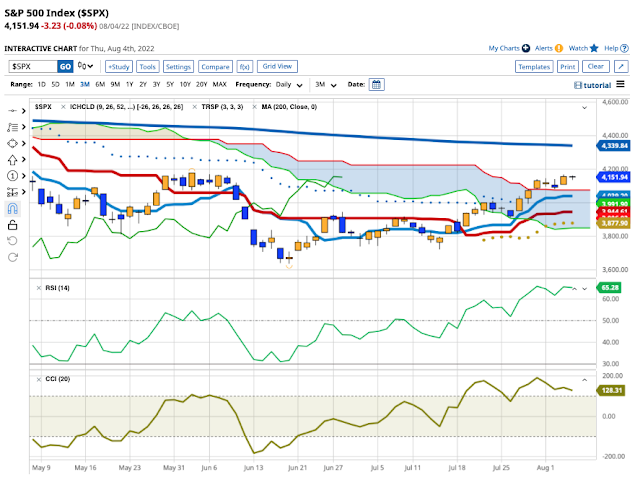Open the Tools button
The height and width of the screenshot is (480, 640).
(148, 67)
